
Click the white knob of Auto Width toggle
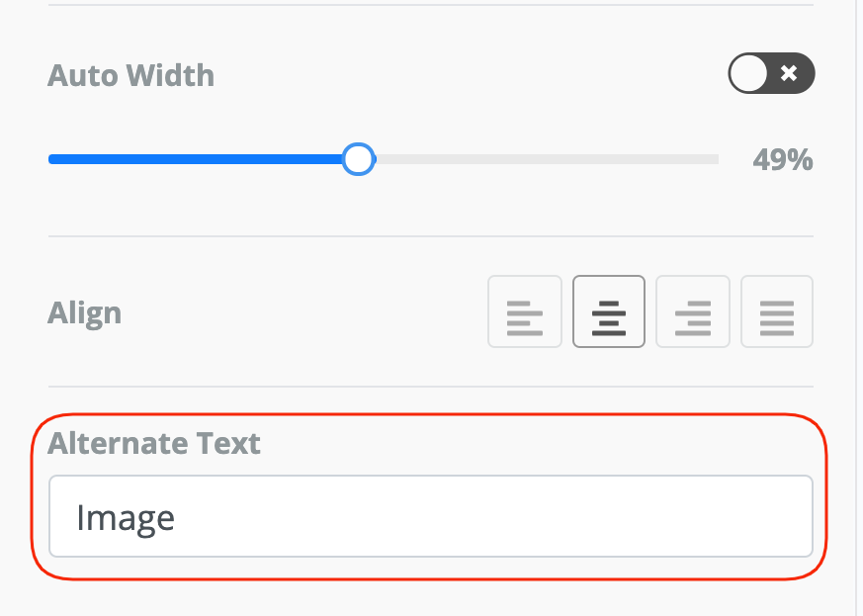pos(748,74)
